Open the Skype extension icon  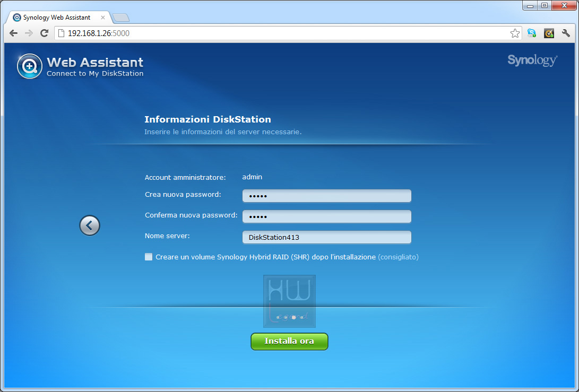pos(532,33)
